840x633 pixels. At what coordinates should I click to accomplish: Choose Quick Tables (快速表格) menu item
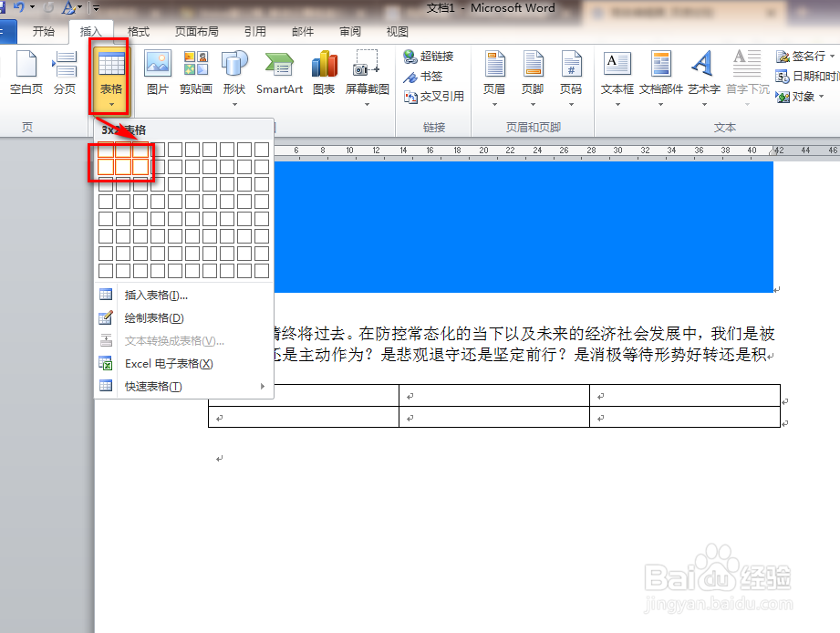click(x=183, y=386)
